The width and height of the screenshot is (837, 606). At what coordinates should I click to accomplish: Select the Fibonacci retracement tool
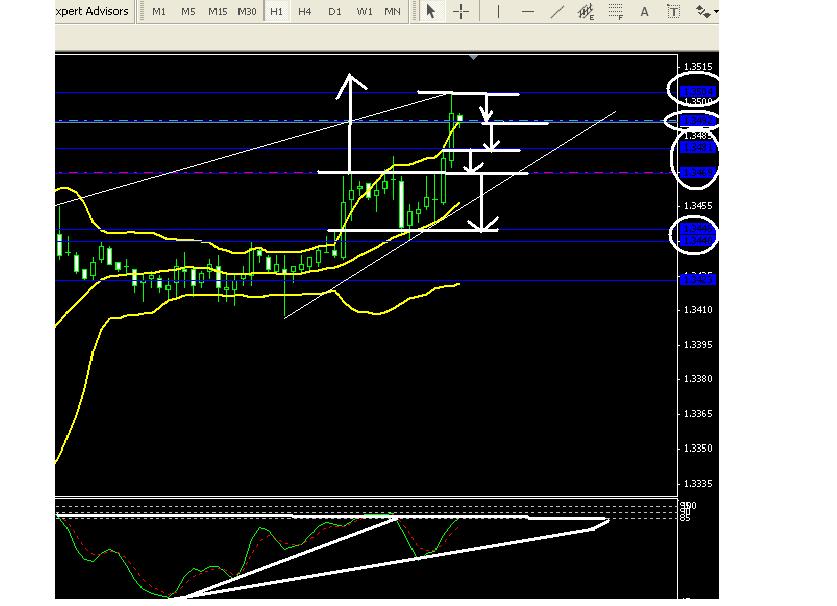pyautogui.click(x=616, y=12)
